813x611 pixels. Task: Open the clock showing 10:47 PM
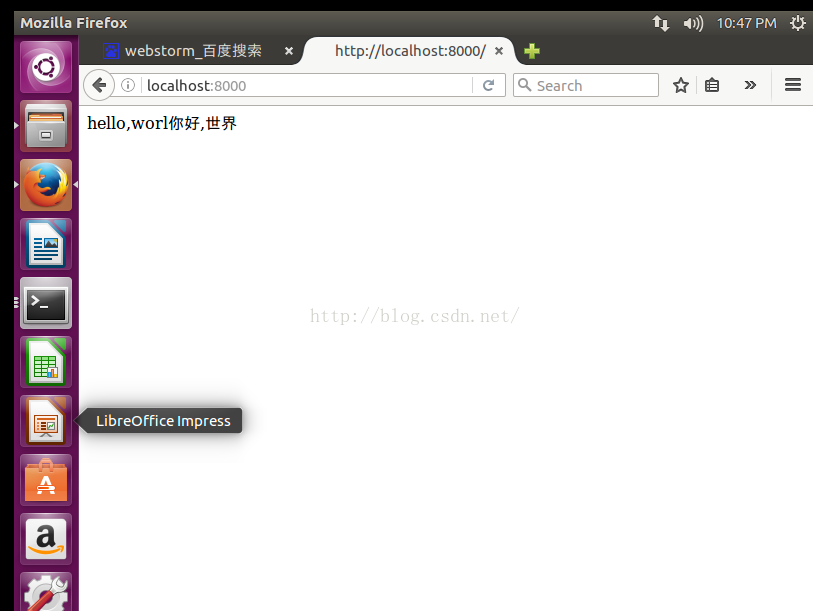(x=746, y=23)
